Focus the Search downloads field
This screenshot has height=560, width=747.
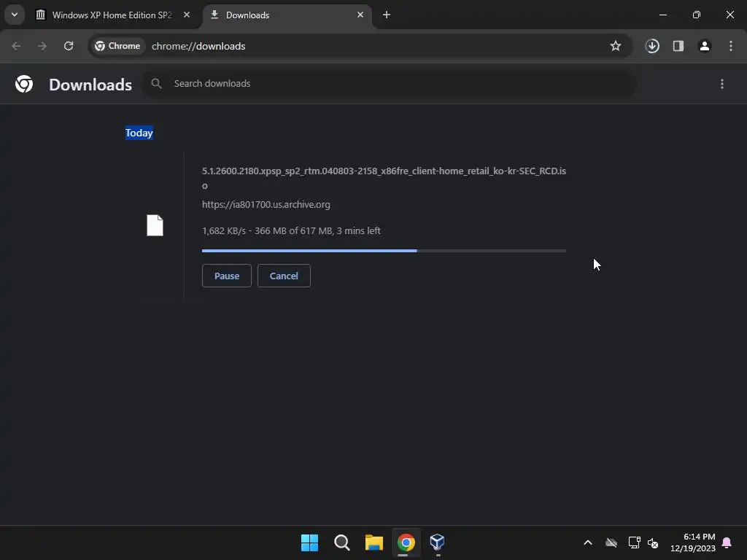(390, 84)
